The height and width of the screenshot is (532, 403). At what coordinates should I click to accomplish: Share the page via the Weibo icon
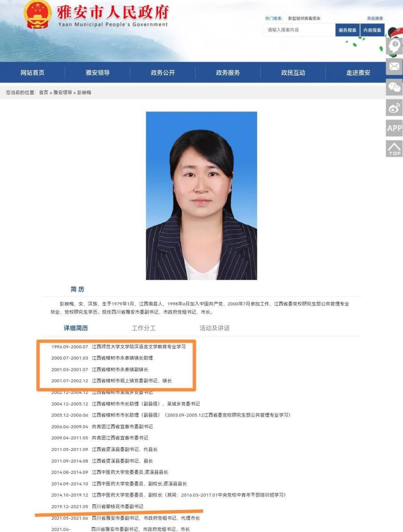click(x=394, y=108)
